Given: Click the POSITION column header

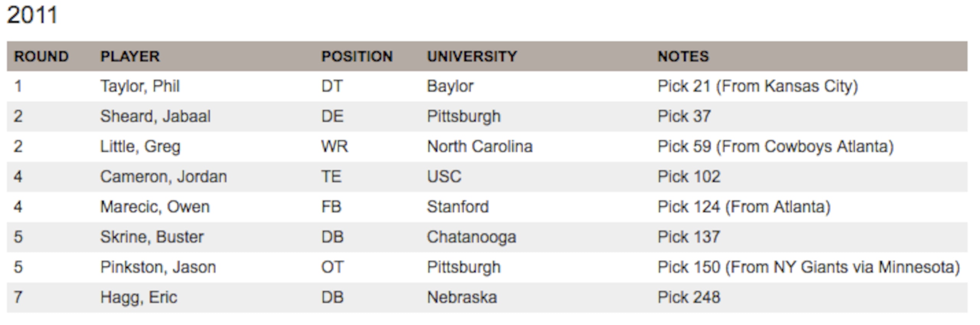Looking at the screenshot, I should coord(357,57).
